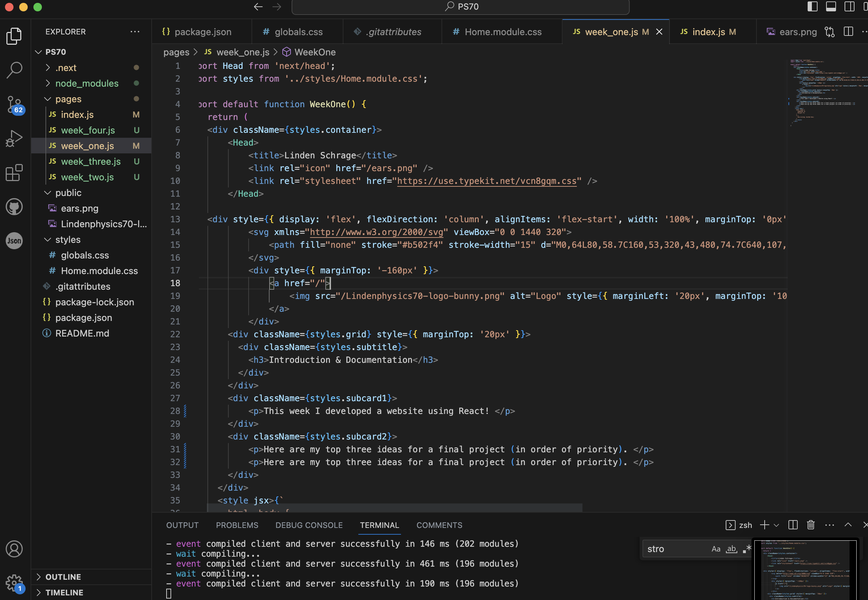Open the Extensions view

point(14,173)
